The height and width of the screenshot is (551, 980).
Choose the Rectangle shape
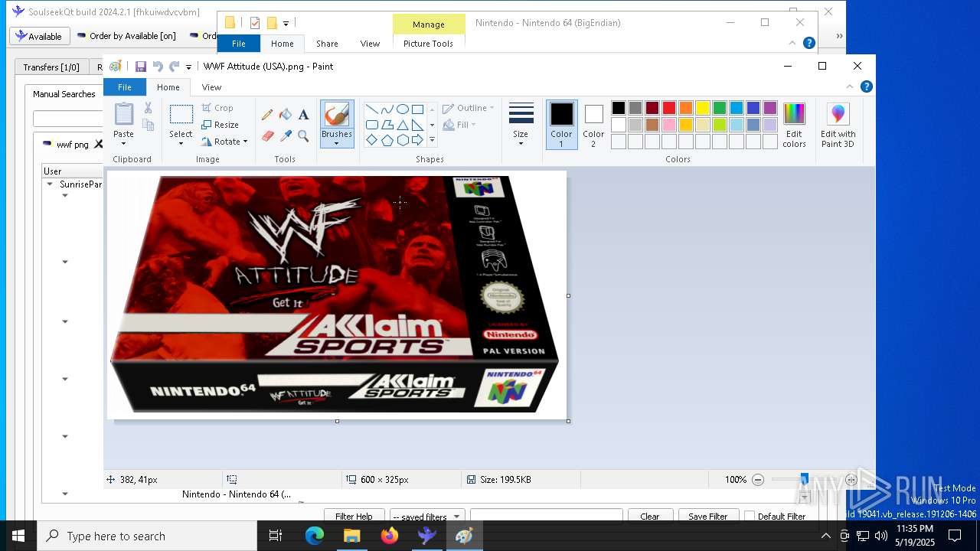point(417,109)
